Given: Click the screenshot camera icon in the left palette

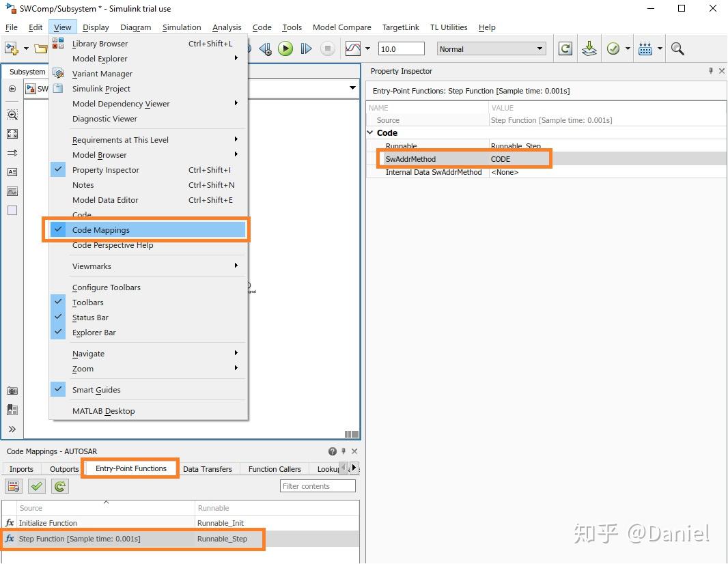Looking at the screenshot, I should pyautogui.click(x=12, y=391).
